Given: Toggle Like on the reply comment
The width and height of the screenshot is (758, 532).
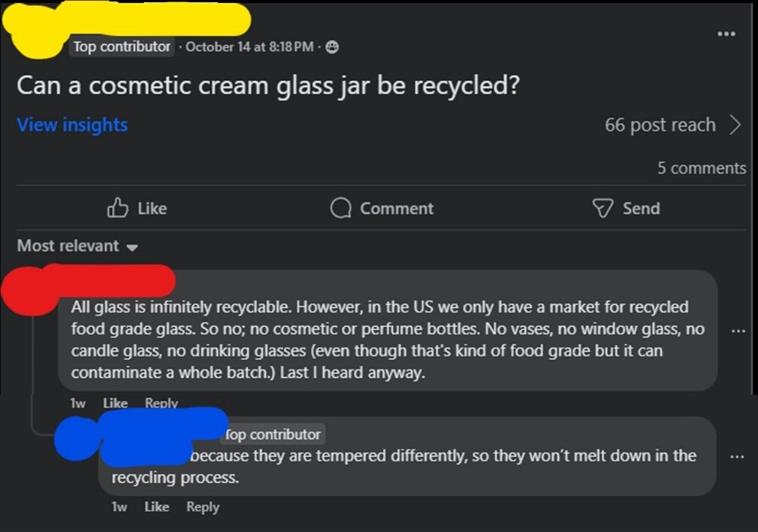Looking at the screenshot, I should click(156, 506).
